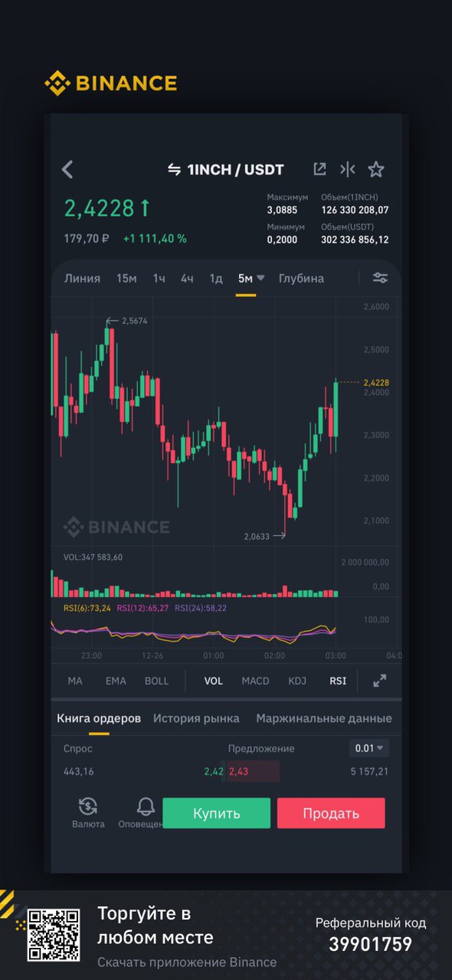The width and height of the screenshot is (452, 980).
Task: Open the Маржинальные данные tab
Action: point(324,718)
